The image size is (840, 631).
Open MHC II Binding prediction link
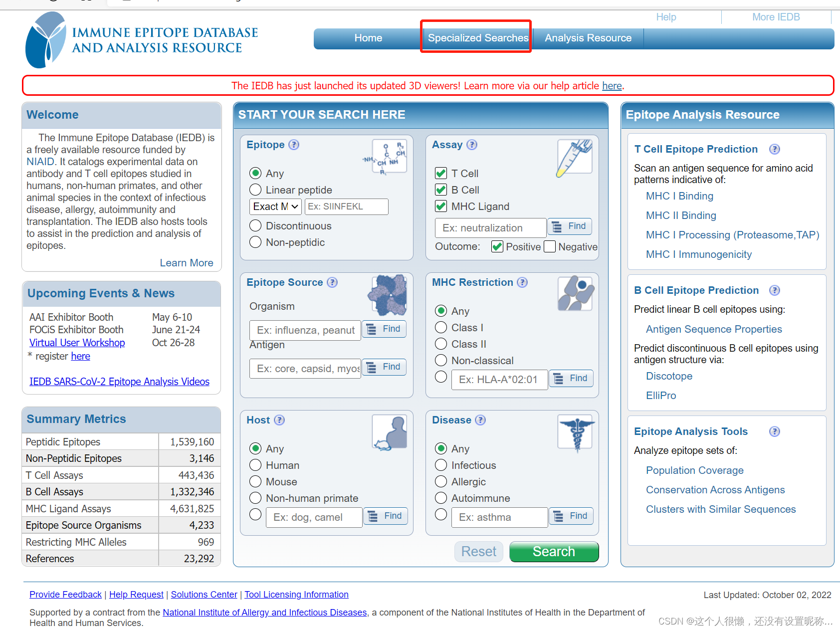click(681, 216)
